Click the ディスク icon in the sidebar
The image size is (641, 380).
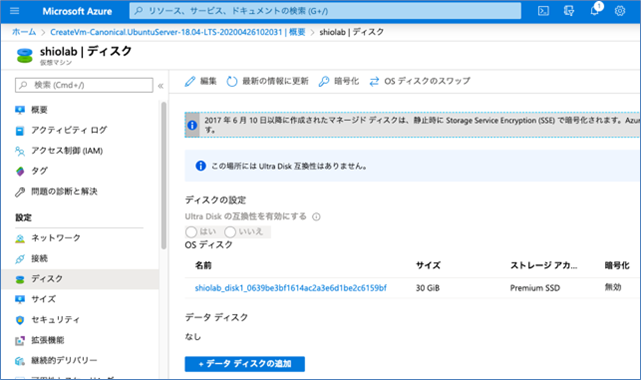[20, 279]
